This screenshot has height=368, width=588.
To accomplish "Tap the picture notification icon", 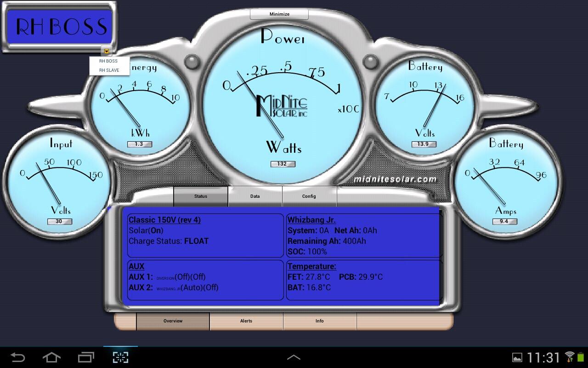I will (517, 358).
